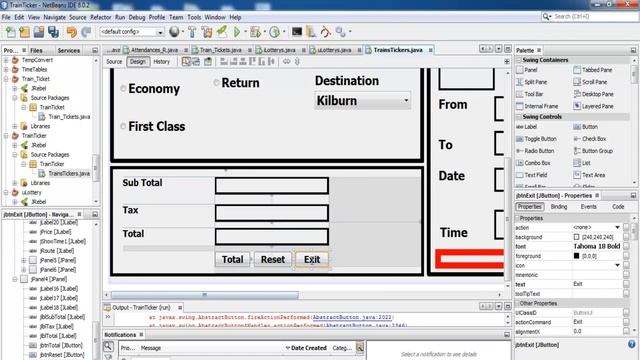Collapse jPanel4 in the Navigator
Image resolution: width=640 pixels, height=360 pixels.
(15, 279)
